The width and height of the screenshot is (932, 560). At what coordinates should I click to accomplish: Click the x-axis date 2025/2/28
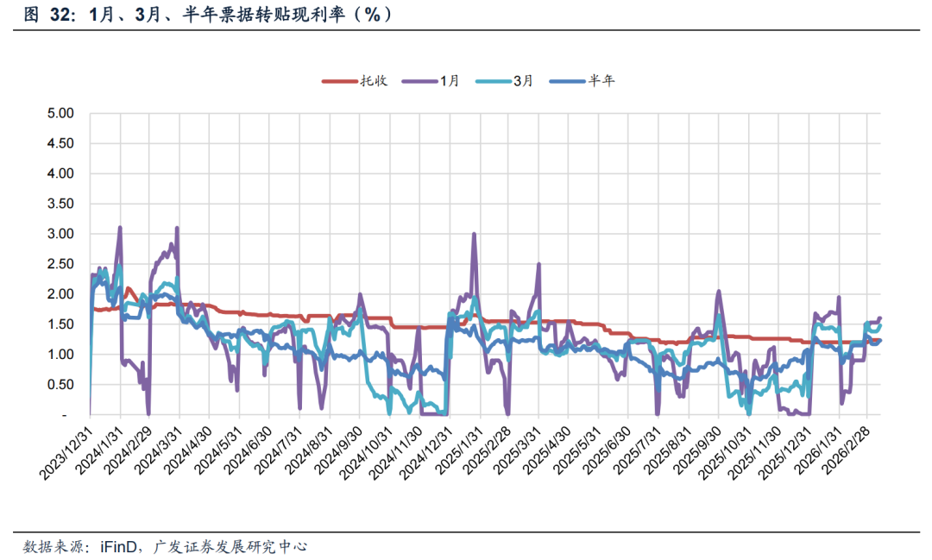tap(488, 451)
